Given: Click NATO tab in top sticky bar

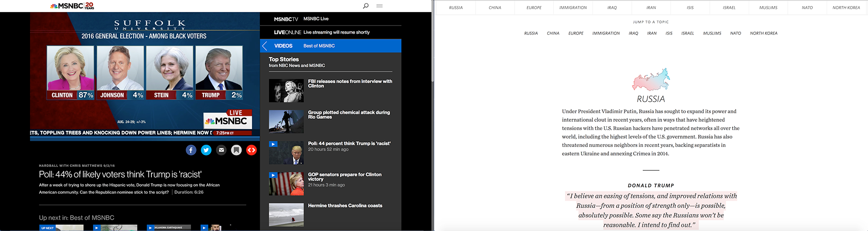Looking at the screenshot, I should 807,7.
